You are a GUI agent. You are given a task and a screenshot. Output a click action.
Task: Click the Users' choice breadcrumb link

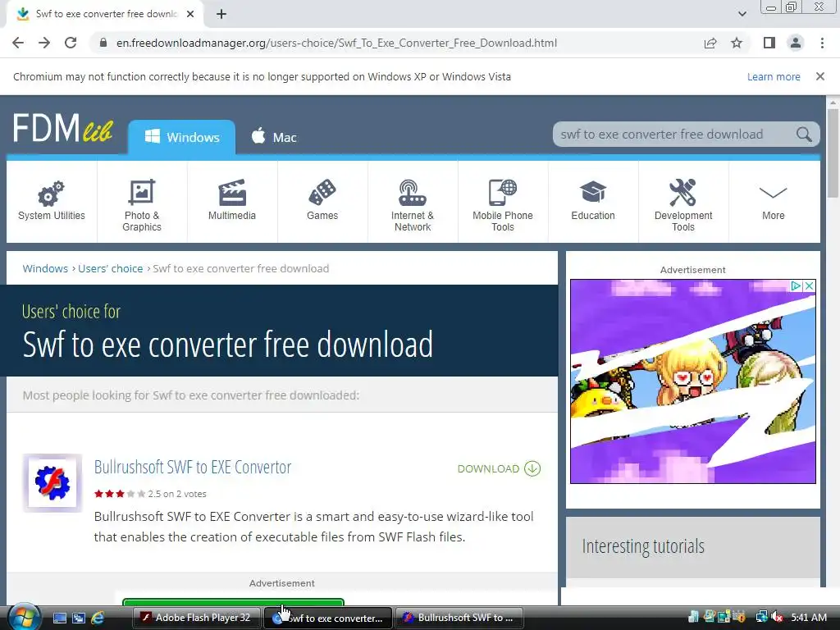111,268
